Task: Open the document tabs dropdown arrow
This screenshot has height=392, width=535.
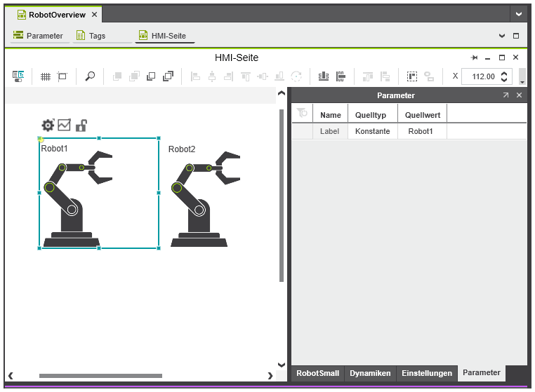Action: (519, 14)
